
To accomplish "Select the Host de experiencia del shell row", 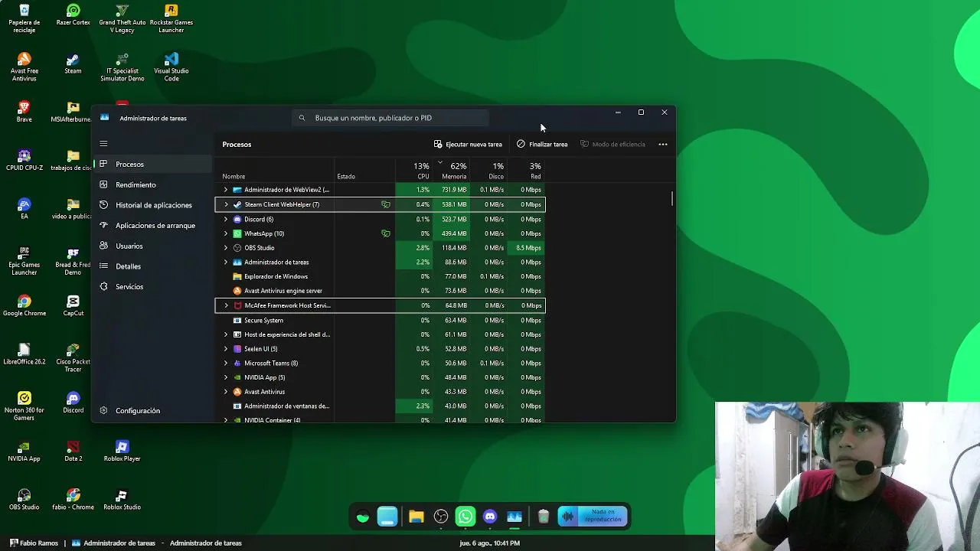I will (381, 334).
